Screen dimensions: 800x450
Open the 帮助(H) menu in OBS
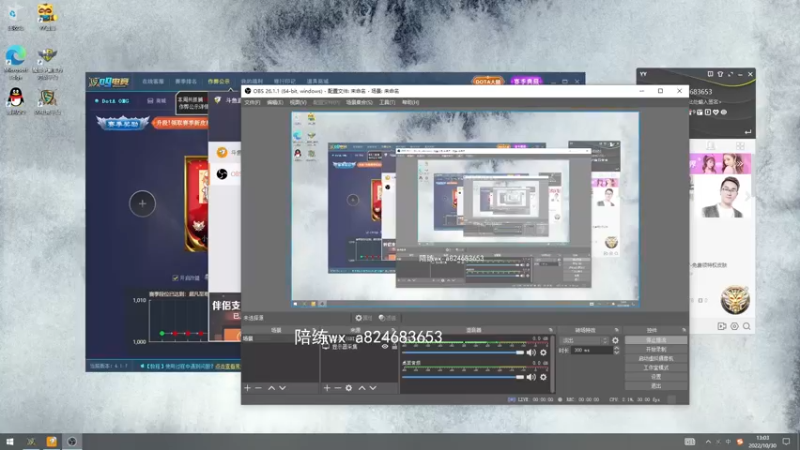[x=410, y=103]
